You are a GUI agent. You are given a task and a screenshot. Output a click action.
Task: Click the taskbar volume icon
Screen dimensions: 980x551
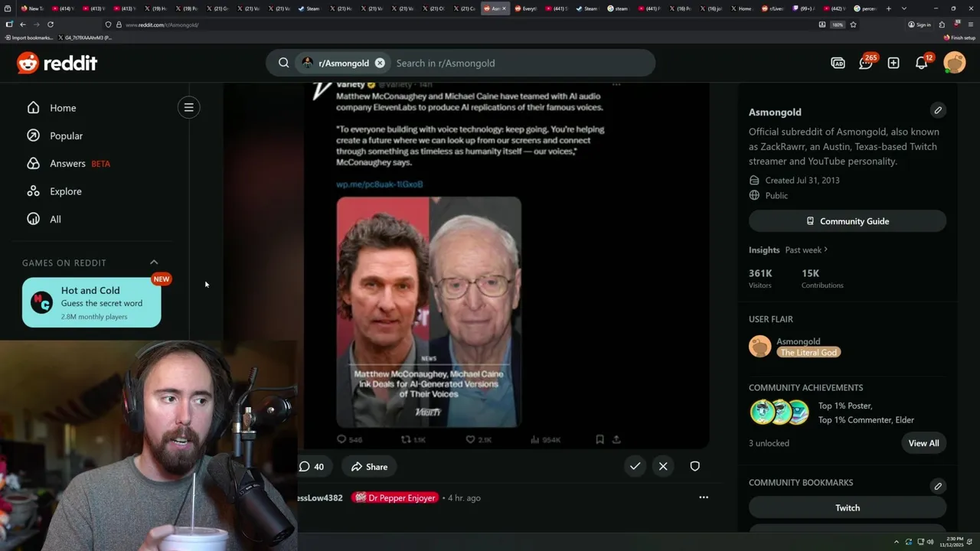pos(930,542)
